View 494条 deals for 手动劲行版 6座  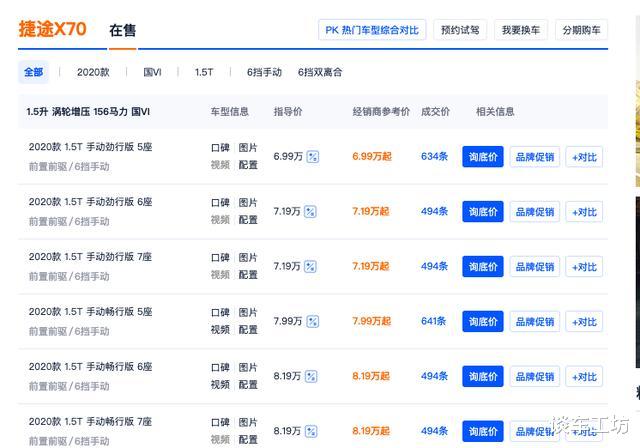tap(434, 212)
